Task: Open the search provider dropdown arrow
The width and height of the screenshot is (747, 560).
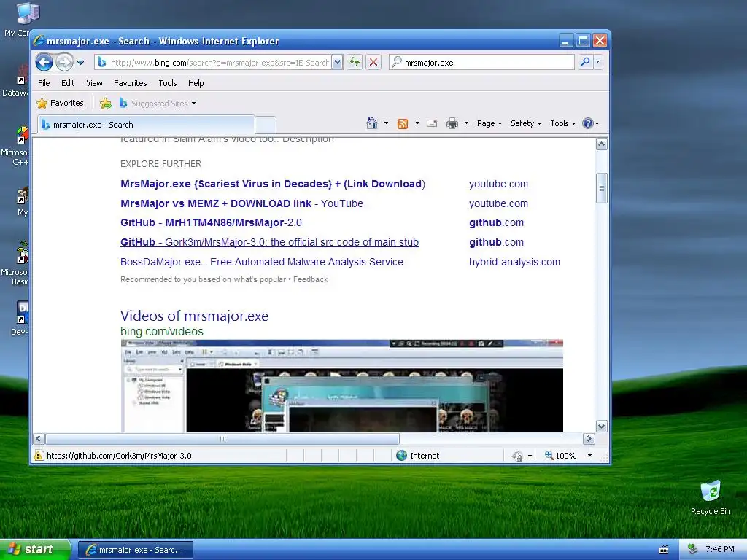Action: click(598, 63)
